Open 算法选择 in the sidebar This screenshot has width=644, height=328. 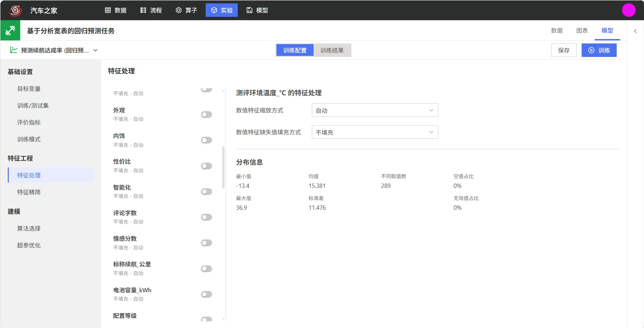(x=29, y=228)
